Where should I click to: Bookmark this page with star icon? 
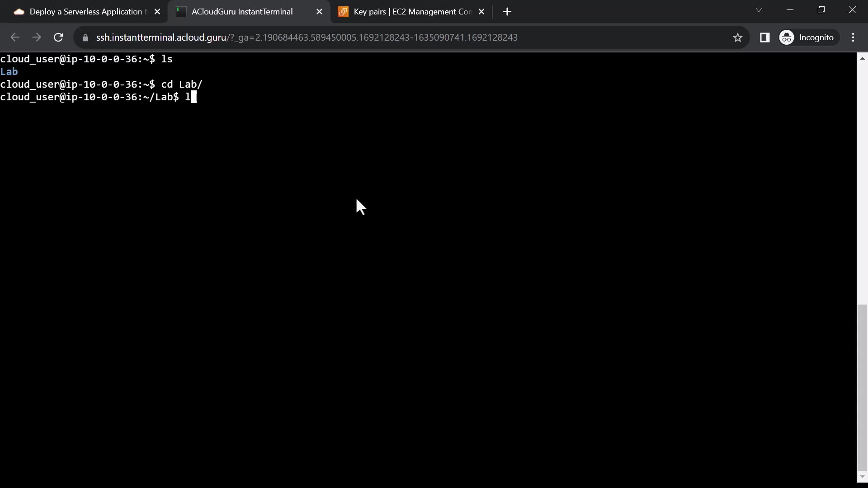coord(738,38)
